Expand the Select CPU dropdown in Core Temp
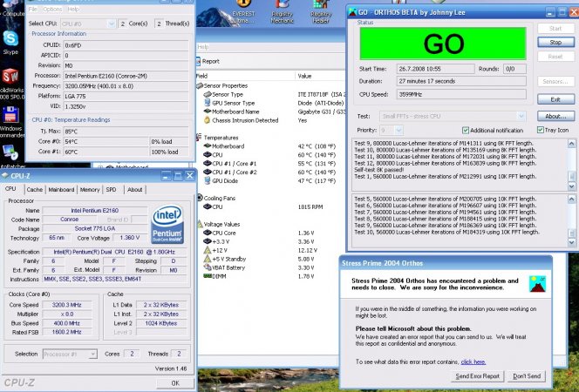 [111, 24]
